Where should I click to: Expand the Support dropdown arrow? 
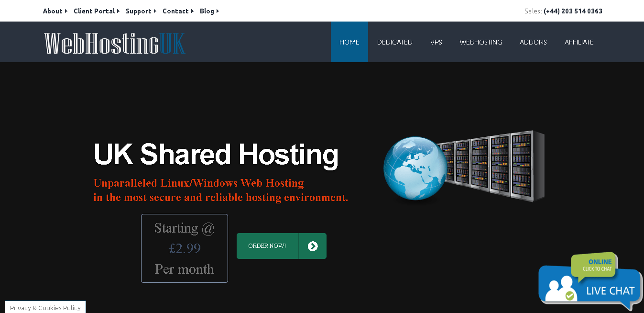click(x=155, y=11)
